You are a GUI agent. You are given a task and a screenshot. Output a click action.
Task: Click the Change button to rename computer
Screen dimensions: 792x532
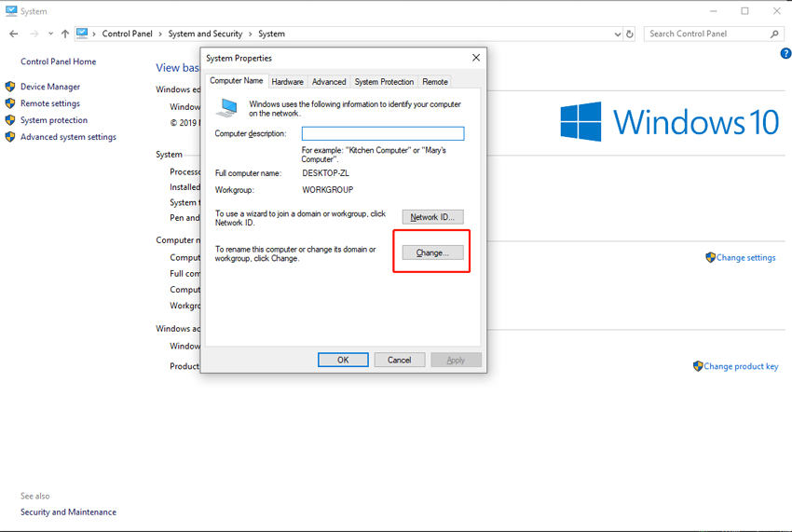[433, 252]
